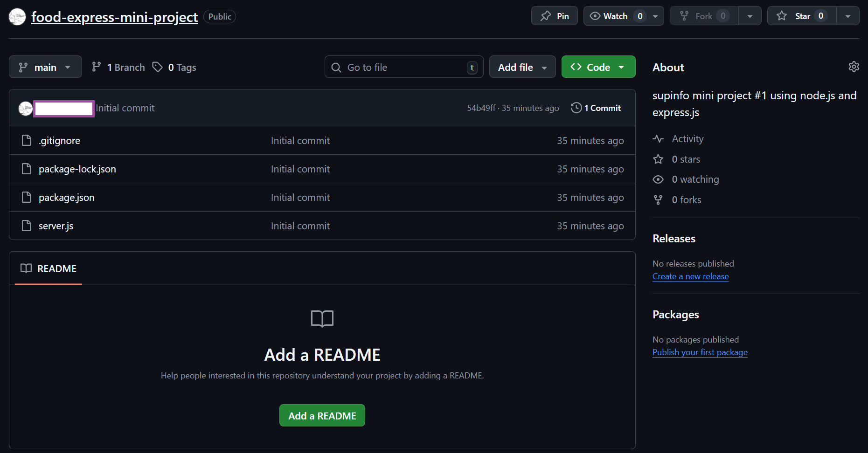View the 1 Commit history link
Image resolution: width=868 pixels, height=453 pixels.
[596, 108]
